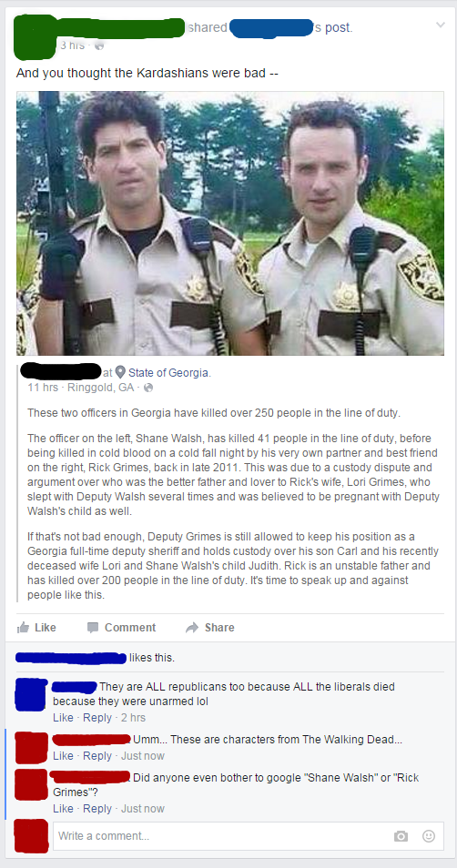
Task: Reply to the comment posted 2 hrs ago
Action: click(x=97, y=718)
